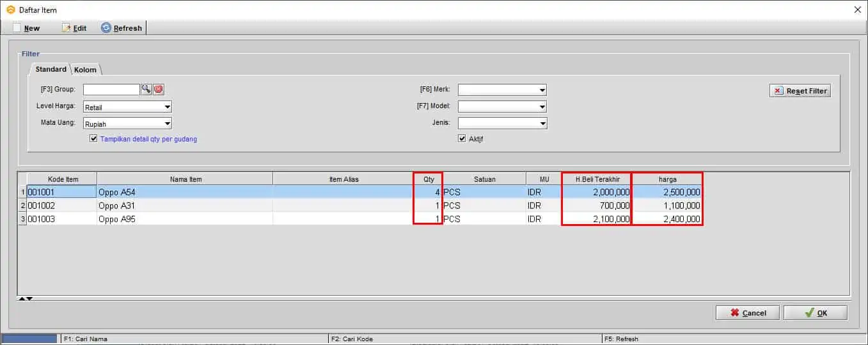Open the Jenis dropdown

[502, 123]
